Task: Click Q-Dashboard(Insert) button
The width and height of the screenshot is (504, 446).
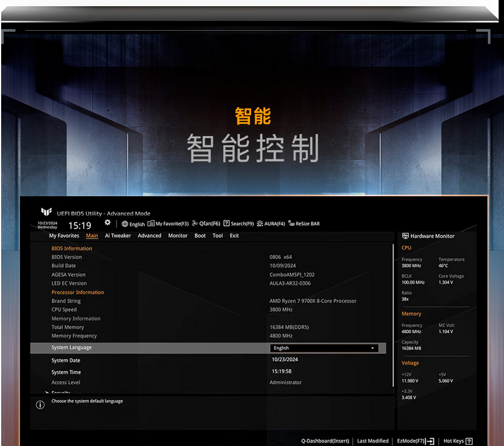Action: (325, 441)
